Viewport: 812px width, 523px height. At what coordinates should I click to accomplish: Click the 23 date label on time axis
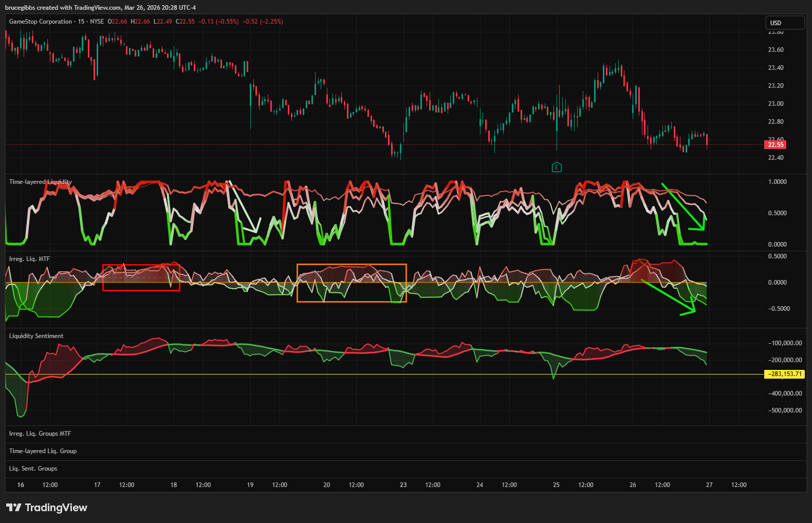pyautogui.click(x=403, y=485)
